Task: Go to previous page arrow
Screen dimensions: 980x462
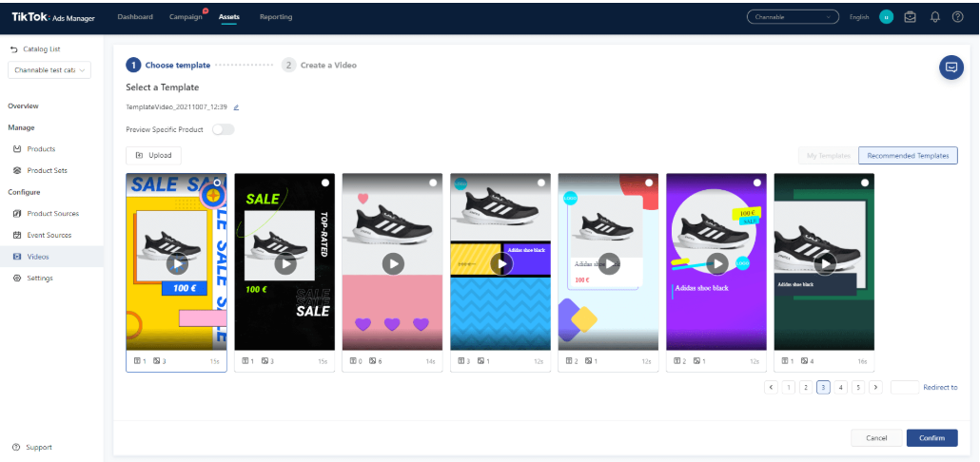Action: (771, 388)
